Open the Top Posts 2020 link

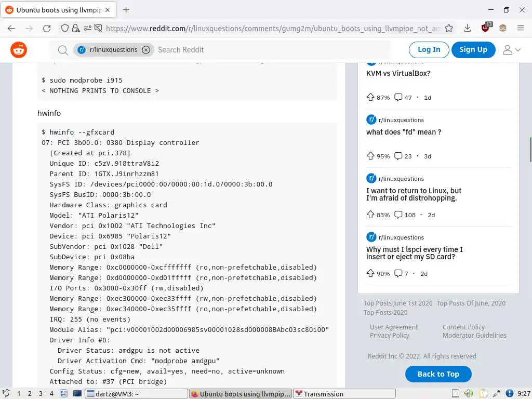(385, 312)
